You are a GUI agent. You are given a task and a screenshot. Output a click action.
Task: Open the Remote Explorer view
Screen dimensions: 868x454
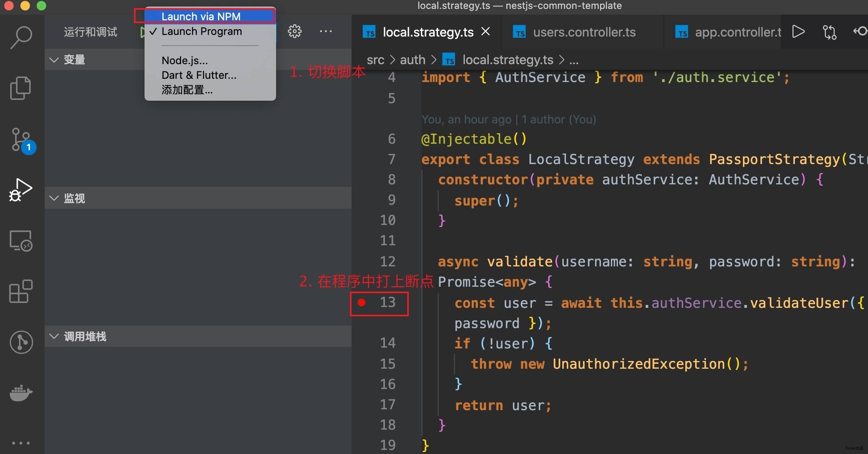pyautogui.click(x=21, y=241)
